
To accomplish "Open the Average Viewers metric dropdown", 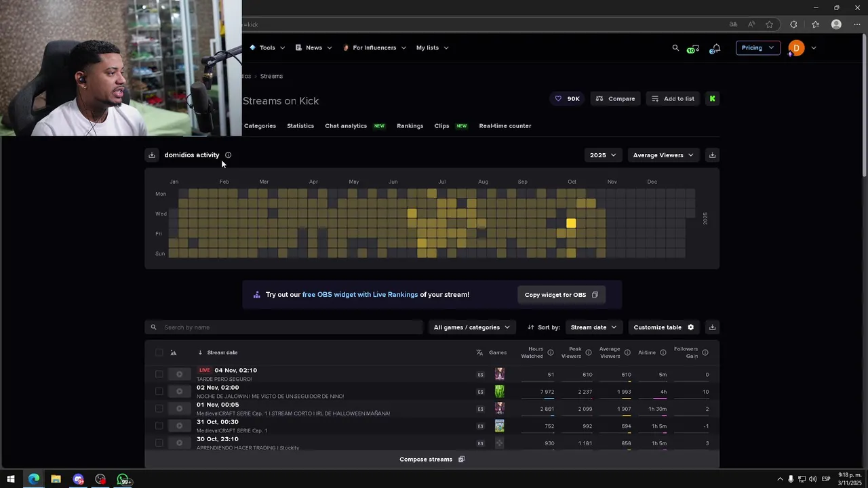I will point(663,155).
